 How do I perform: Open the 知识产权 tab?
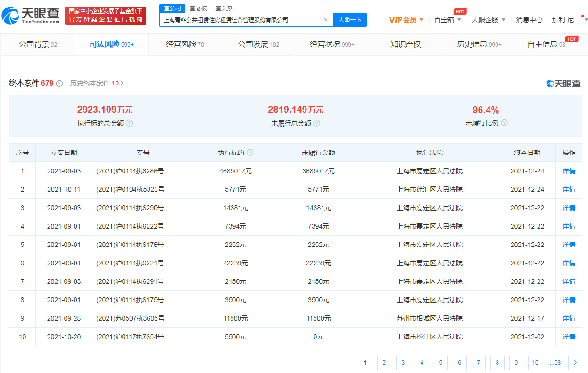(x=405, y=44)
